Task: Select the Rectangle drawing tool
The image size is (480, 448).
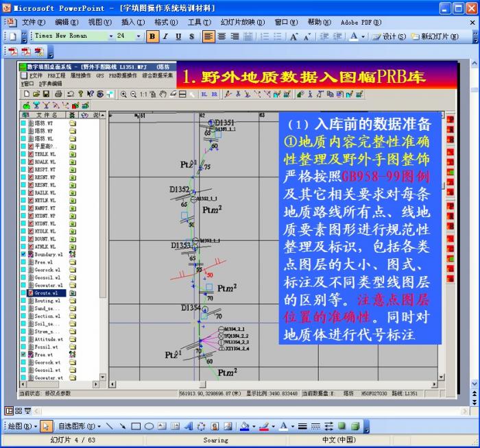Action: 136,426
